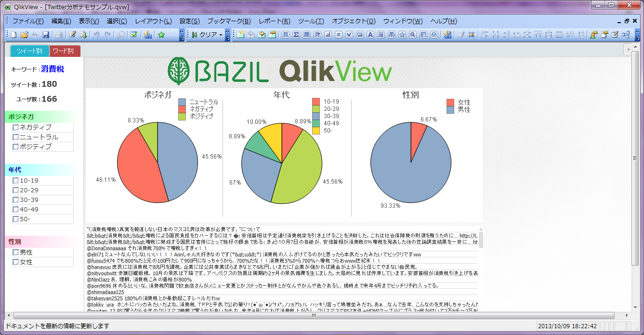644x335 pixels.
Task: Open the Sheet Properties icon
Action: (x=272, y=35)
